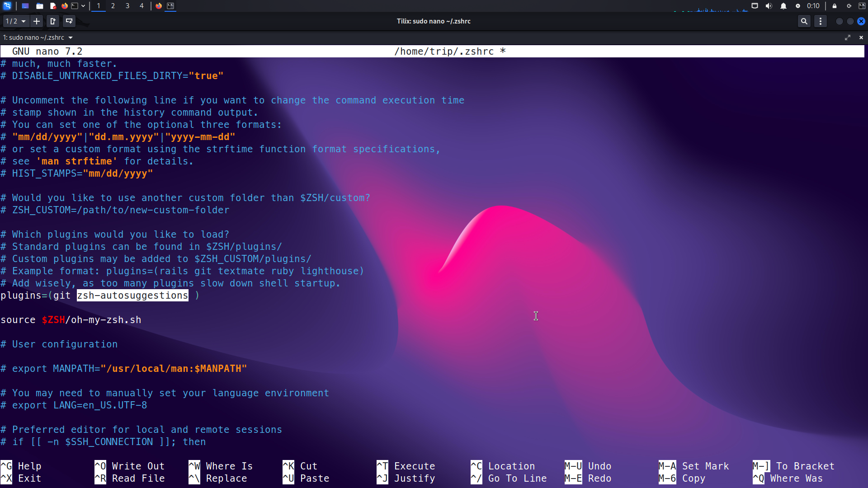Add a new terminal session with plus button

37,21
